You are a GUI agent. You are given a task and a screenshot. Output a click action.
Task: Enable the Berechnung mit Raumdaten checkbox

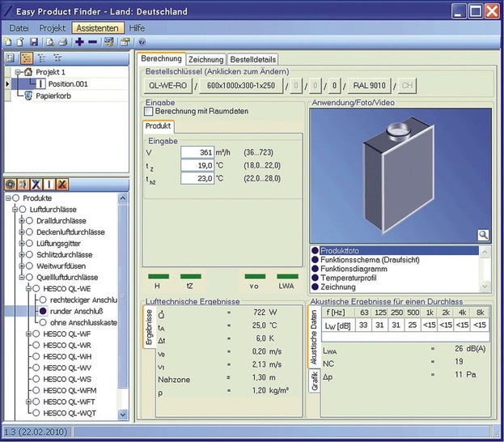click(x=149, y=111)
